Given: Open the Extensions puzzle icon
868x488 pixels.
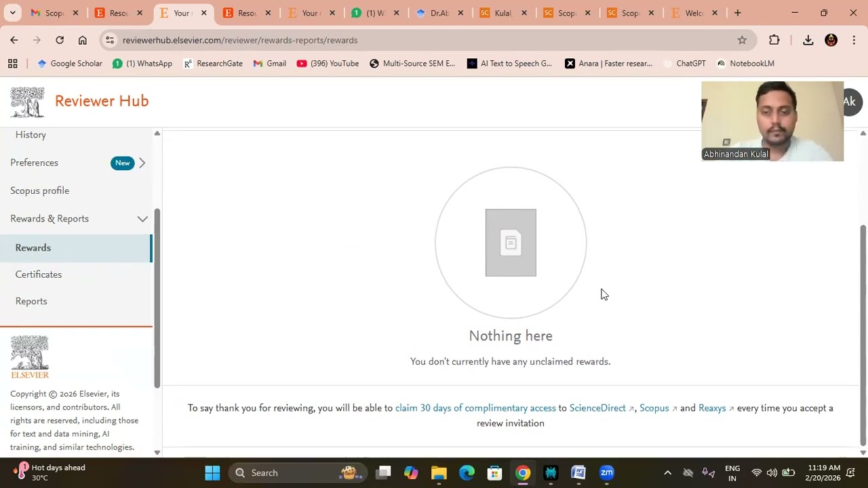Looking at the screenshot, I should point(774,40).
